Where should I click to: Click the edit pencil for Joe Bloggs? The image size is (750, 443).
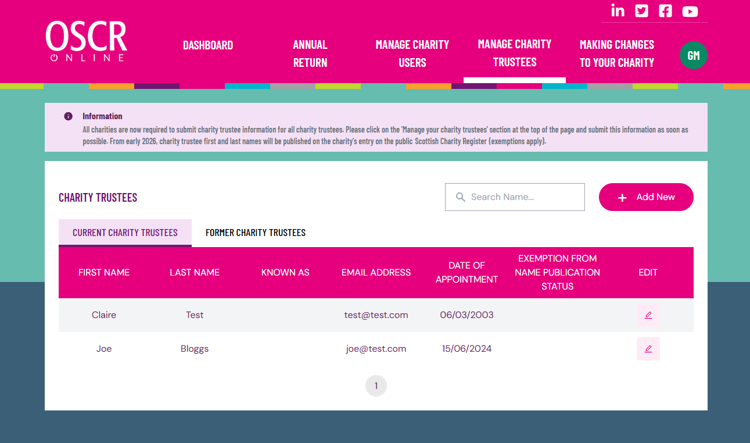[x=648, y=349]
